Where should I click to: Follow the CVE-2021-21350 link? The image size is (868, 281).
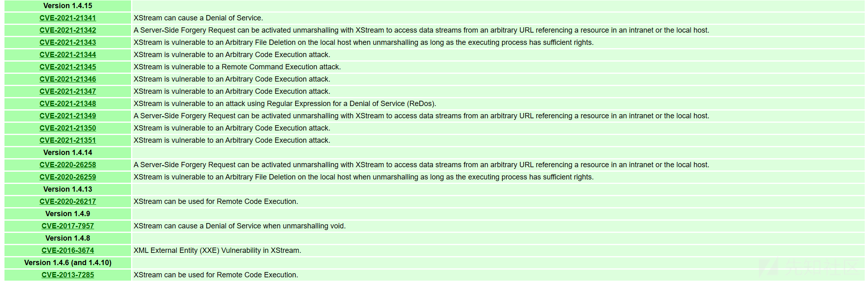pos(68,128)
